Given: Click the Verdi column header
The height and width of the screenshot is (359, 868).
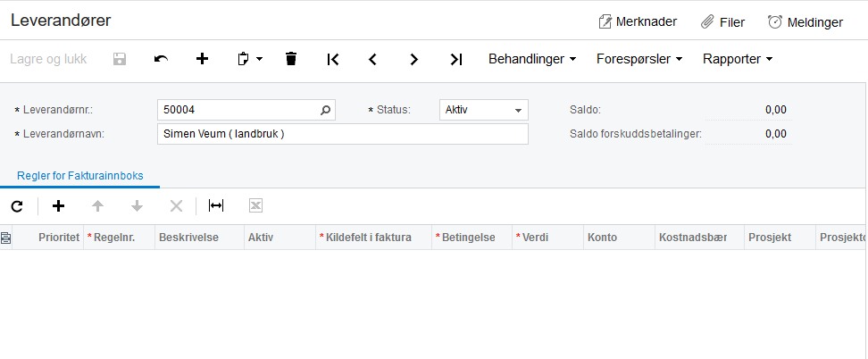Looking at the screenshot, I should [547, 238].
